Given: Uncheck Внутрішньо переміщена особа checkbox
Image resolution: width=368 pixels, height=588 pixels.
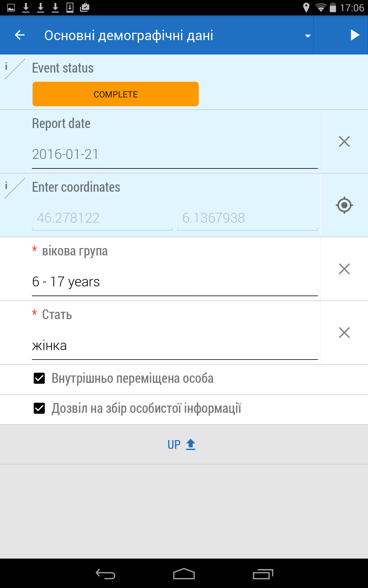Looking at the screenshot, I should (39, 379).
